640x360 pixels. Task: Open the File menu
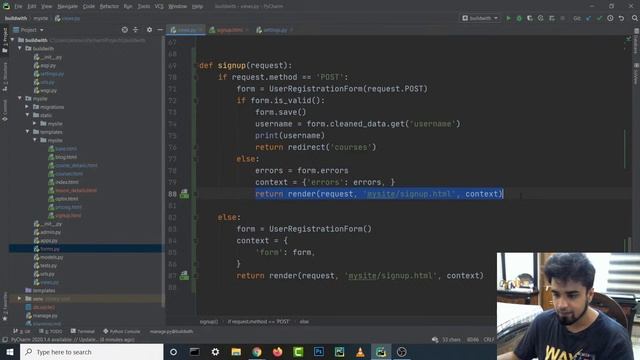coord(18,6)
